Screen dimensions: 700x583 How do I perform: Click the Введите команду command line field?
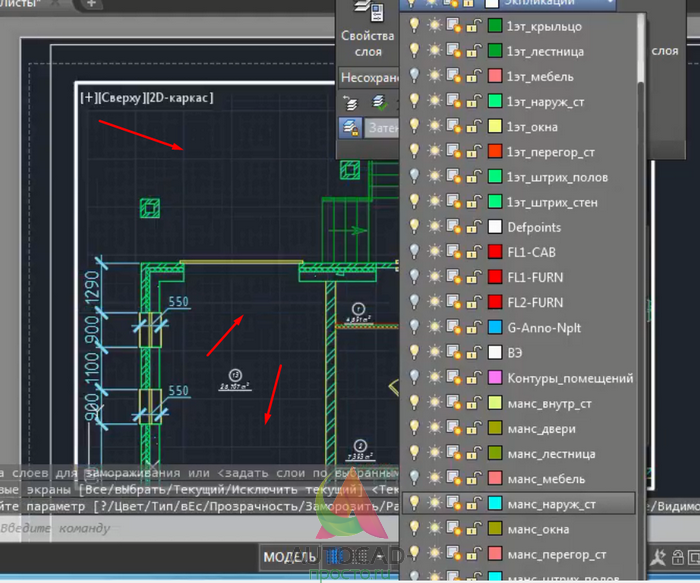click(x=199, y=529)
